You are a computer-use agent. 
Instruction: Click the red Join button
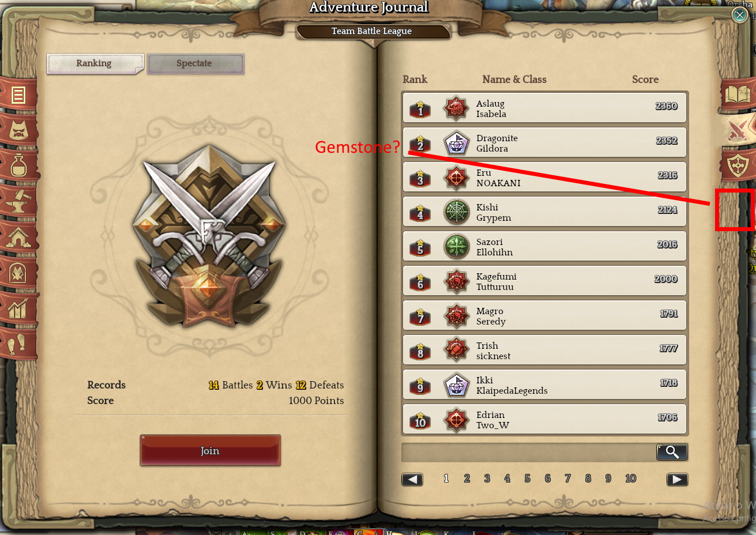point(210,450)
